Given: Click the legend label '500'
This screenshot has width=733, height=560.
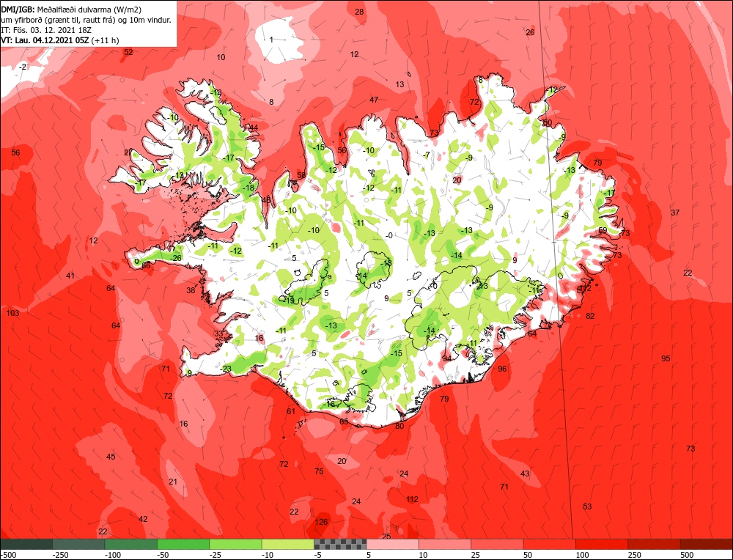Looking at the screenshot, I should click(x=688, y=555).
